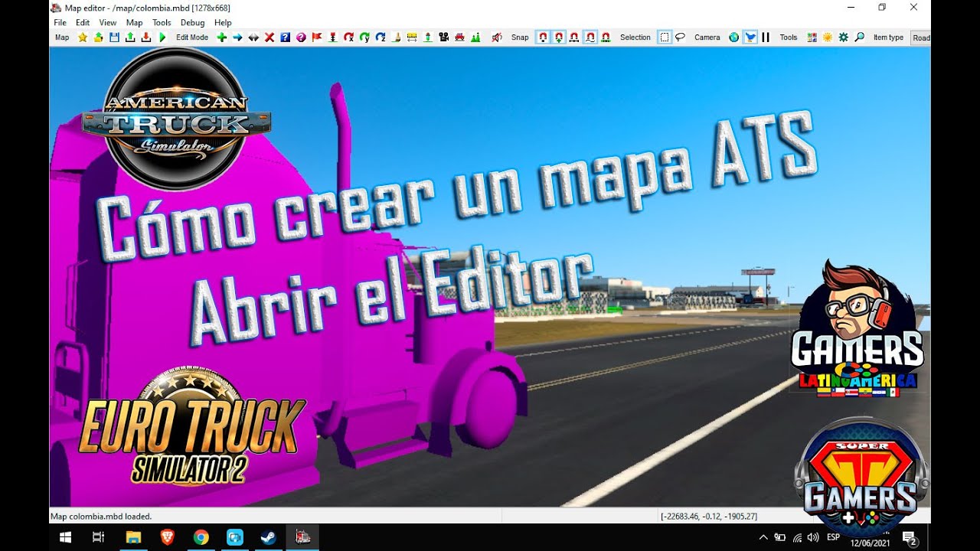Select the rotate around Z axis tool
Screen dimensions: 980x551
pyautogui.click(x=381, y=37)
